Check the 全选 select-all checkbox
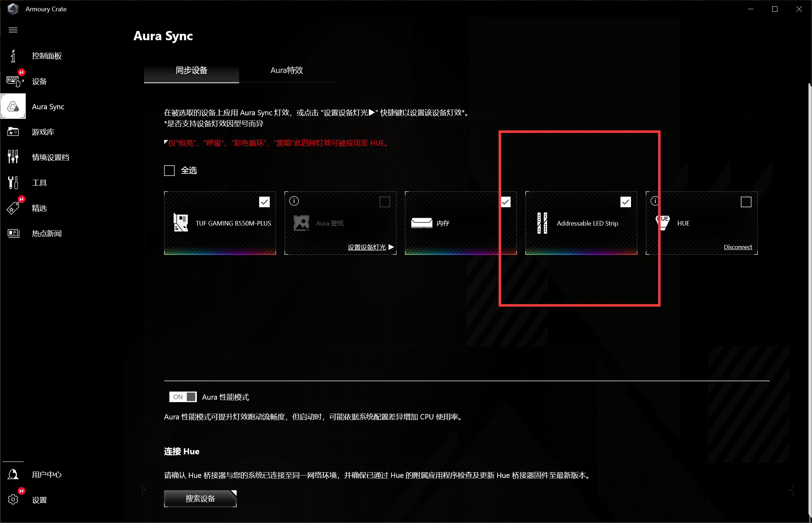The height and width of the screenshot is (523, 812). [x=169, y=170]
